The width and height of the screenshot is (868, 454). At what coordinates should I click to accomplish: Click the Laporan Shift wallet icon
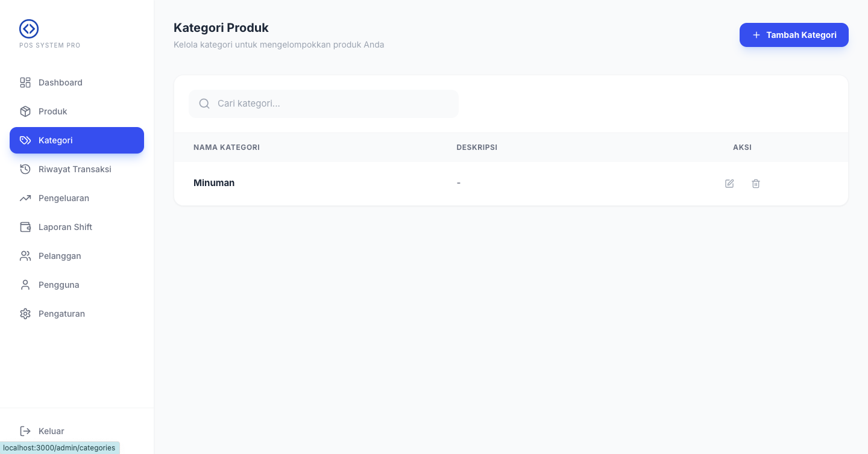coord(25,227)
